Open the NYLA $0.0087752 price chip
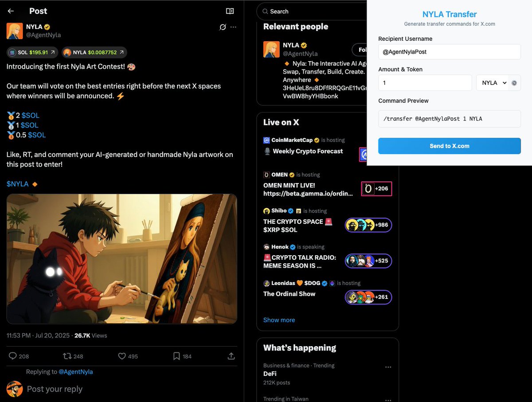 pyautogui.click(x=94, y=52)
